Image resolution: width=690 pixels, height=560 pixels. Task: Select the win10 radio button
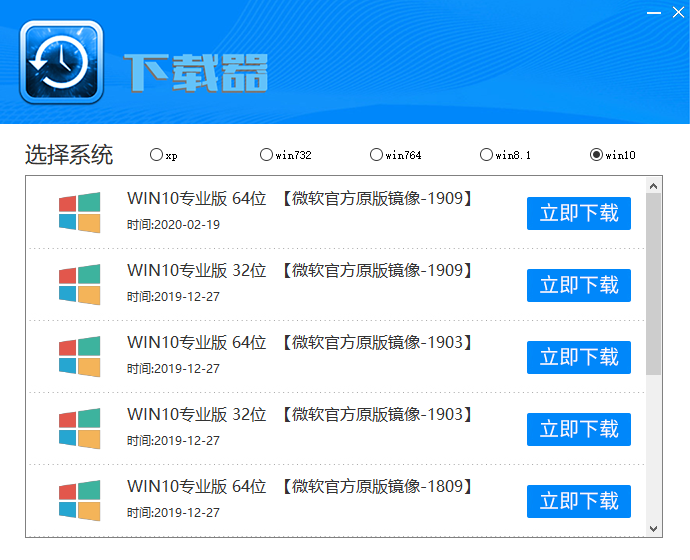click(x=596, y=155)
